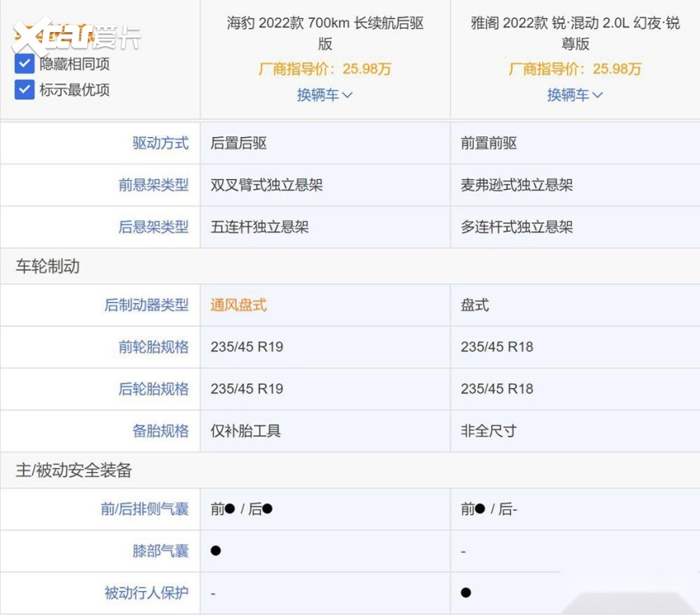Click the 被动行人保护 parameter label
Image resolution: width=700 pixels, height=615 pixels.
[x=146, y=593]
